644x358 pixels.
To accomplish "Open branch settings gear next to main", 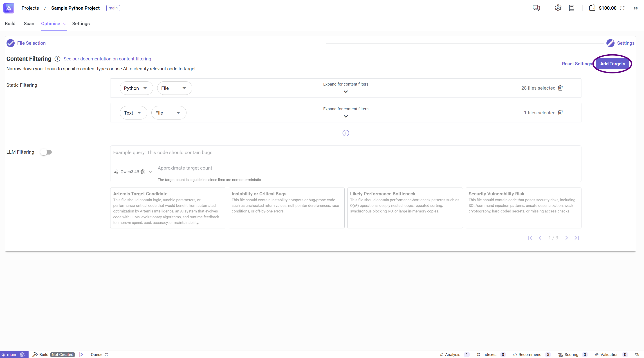I will coord(22,354).
